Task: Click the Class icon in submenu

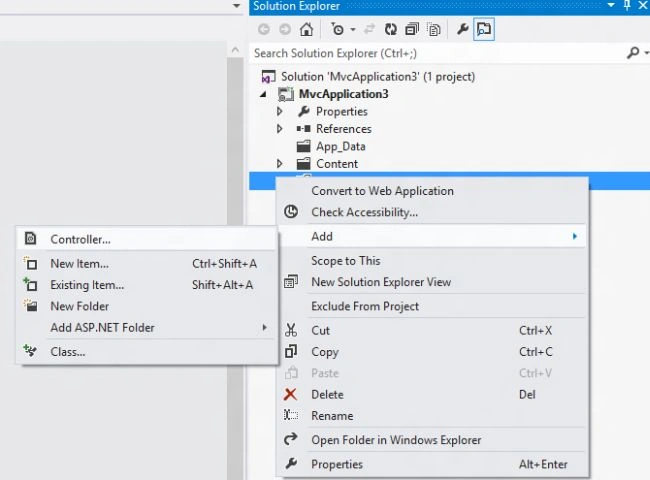Action: tap(30, 351)
